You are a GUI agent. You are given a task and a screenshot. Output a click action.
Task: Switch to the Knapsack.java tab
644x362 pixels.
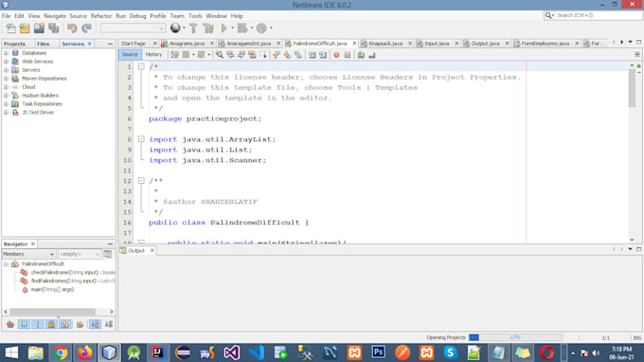(x=385, y=44)
